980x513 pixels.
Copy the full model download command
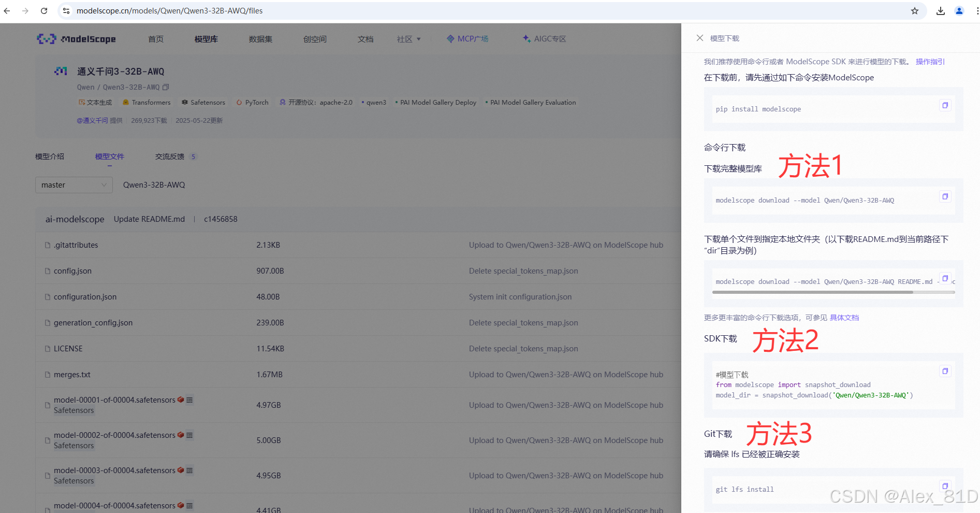tap(945, 196)
